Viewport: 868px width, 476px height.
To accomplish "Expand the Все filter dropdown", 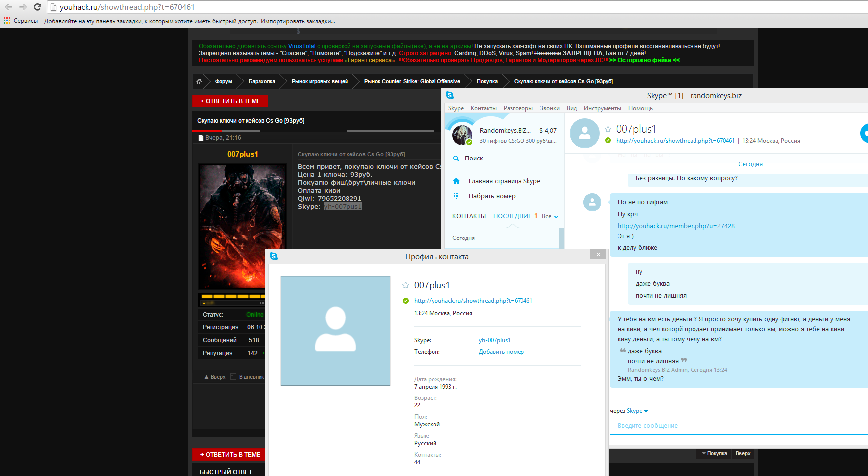I will tap(550, 216).
